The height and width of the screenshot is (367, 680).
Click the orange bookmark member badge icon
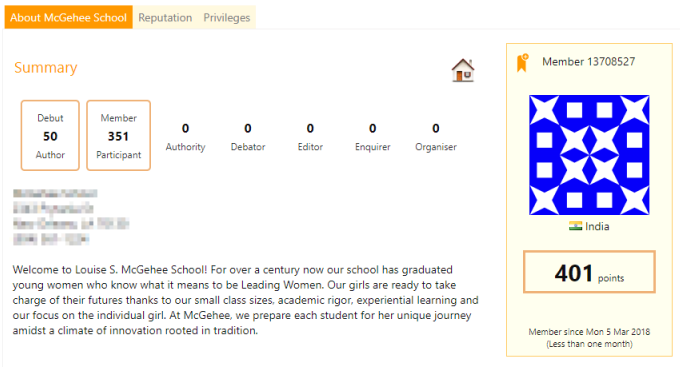523,62
